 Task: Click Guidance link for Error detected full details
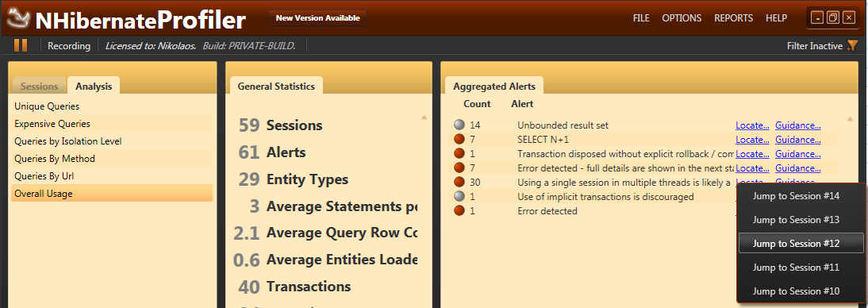point(797,167)
